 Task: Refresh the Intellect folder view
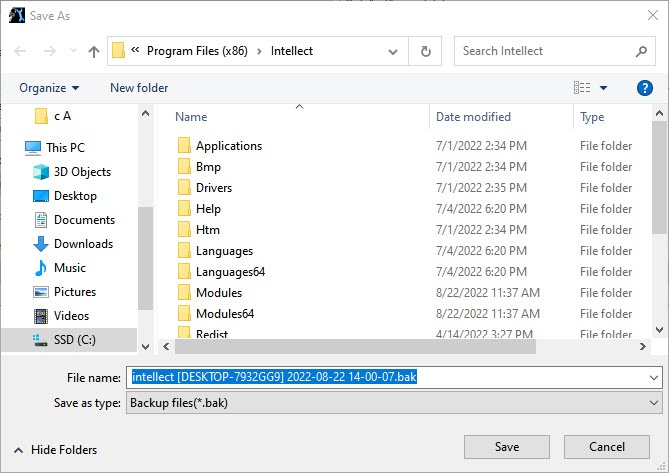click(x=426, y=51)
